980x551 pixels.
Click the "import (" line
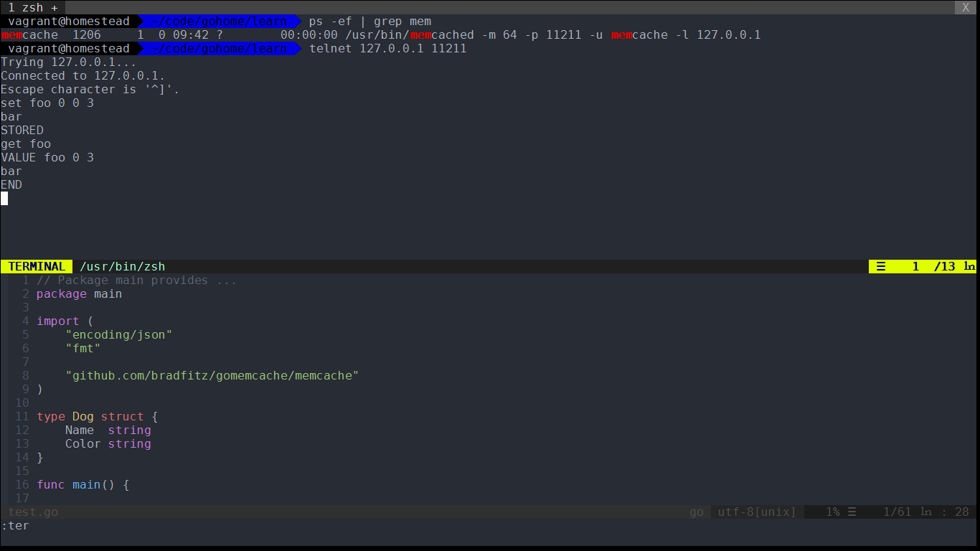point(65,321)
